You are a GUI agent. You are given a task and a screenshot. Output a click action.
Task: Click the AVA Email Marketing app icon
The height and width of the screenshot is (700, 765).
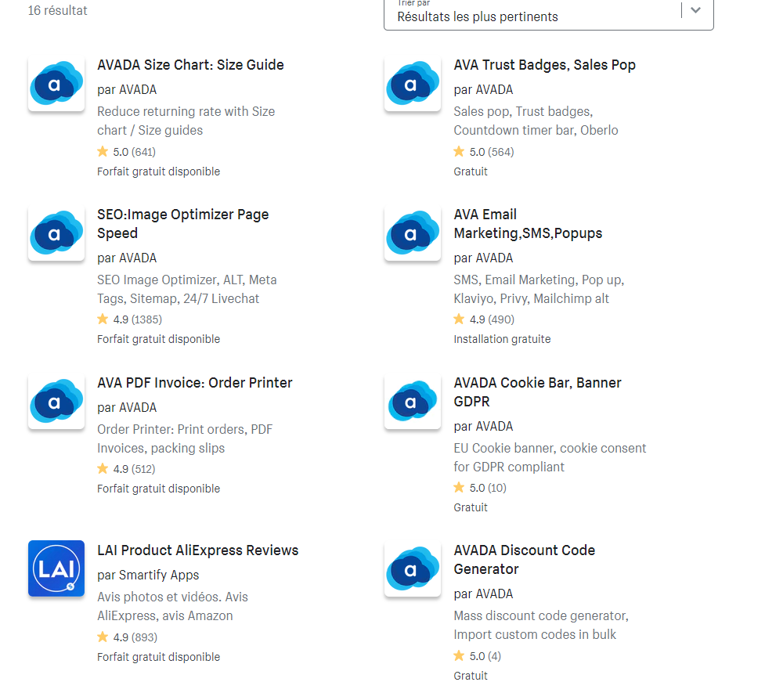click(413, 233)
